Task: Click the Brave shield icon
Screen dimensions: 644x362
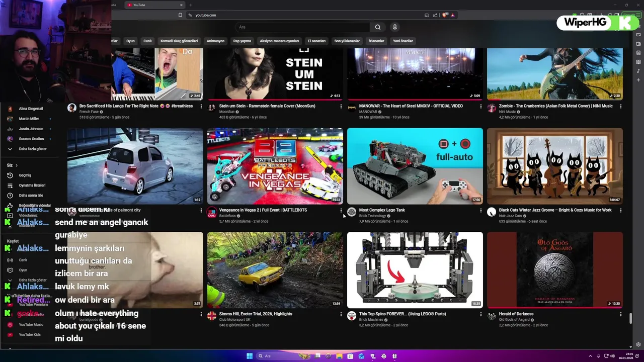Action: click(445, 15)
